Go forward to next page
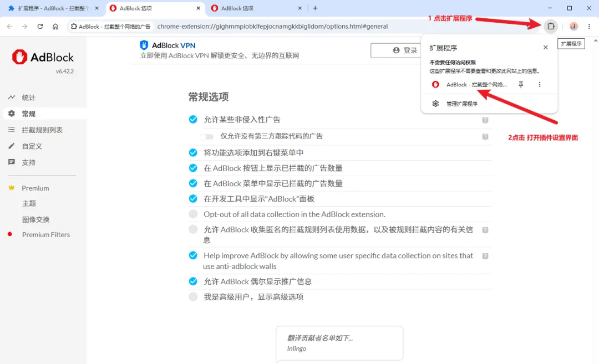Screen dimensions: 599x364 pos(24,27)
